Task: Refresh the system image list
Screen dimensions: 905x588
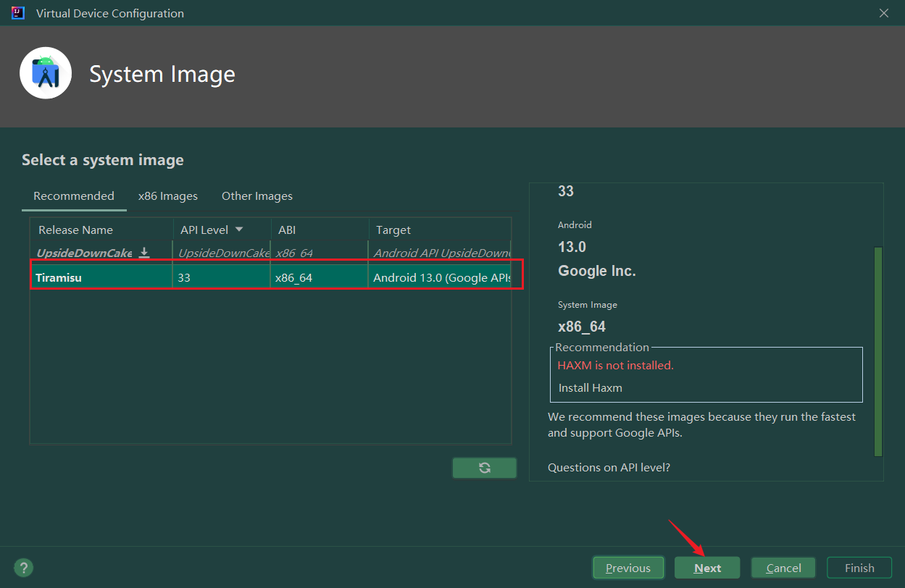Action: [x=485, y=468]
